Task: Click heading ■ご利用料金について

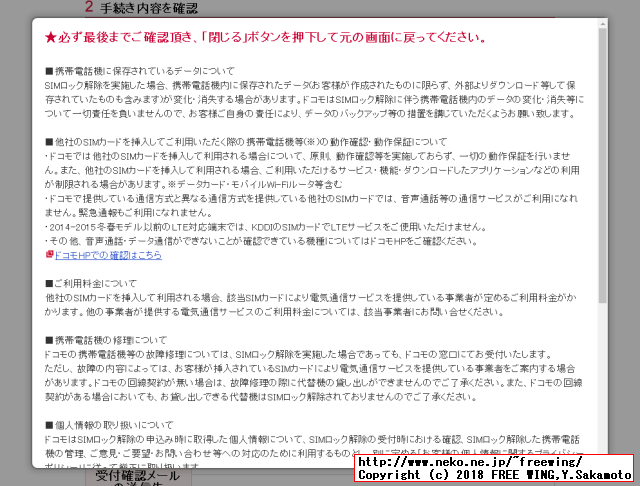Action: pos(91,284)
